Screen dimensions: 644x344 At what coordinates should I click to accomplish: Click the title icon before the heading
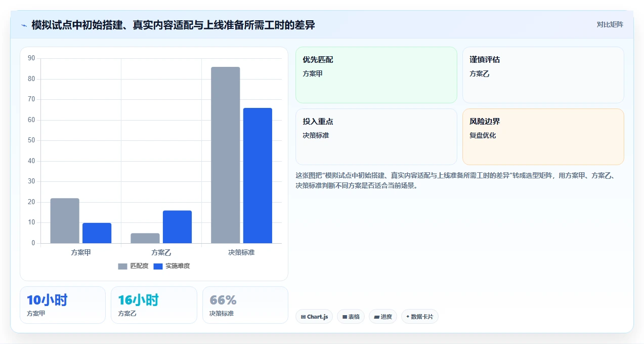(24, 25)
